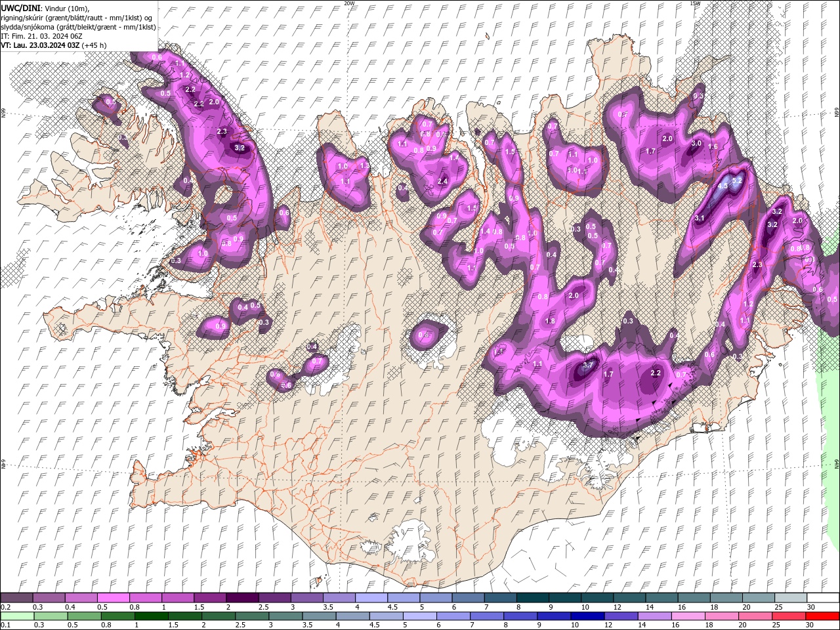Select the 'IT: Fim. 21. 03. 2024 06Z' line
This screenshot has width=840, height=630.
[x=40, y=36]
